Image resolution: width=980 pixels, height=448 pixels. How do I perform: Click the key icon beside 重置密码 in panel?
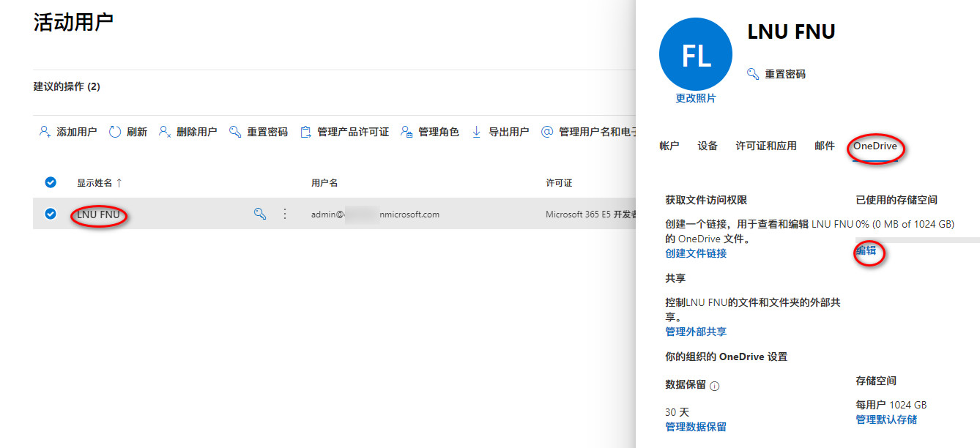(753, 74)
